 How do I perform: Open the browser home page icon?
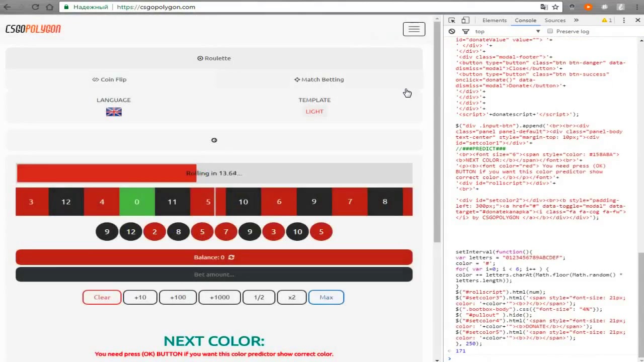click(49, 7)
